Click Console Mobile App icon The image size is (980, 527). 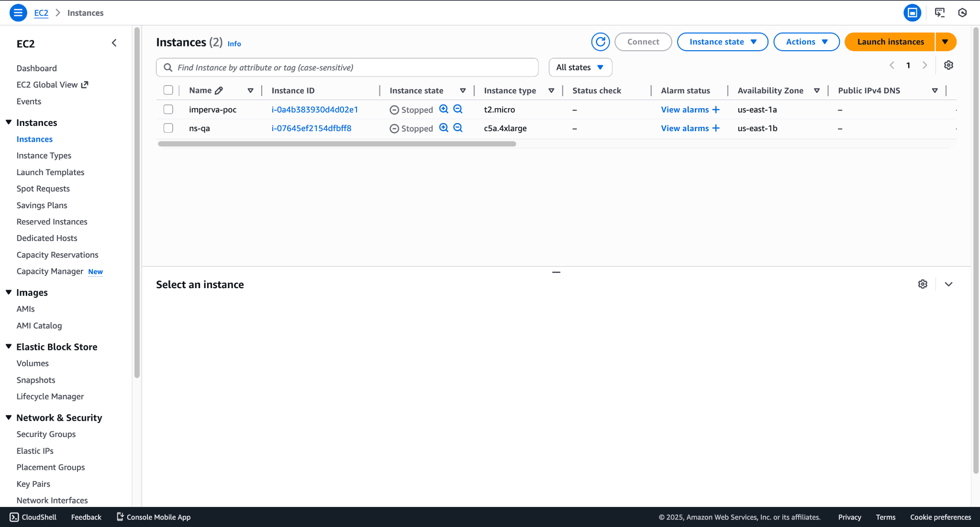coord(120,517)
